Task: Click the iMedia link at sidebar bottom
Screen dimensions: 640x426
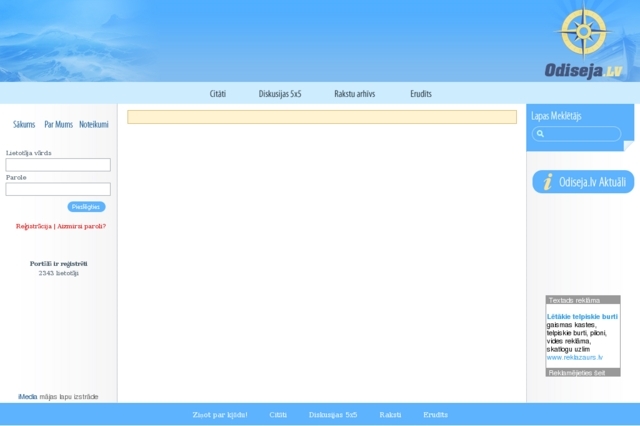Action: pyautogui.click(x=27, y=397)
